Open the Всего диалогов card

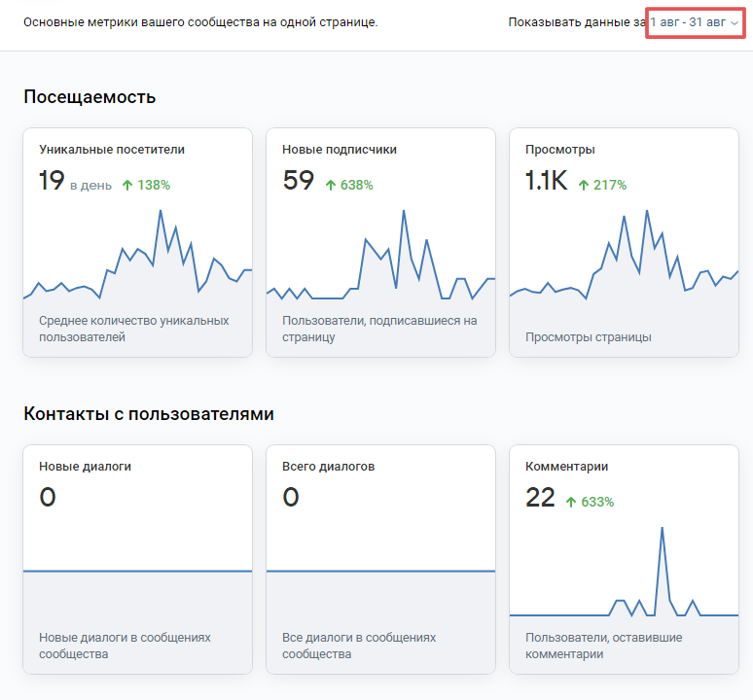380,559
